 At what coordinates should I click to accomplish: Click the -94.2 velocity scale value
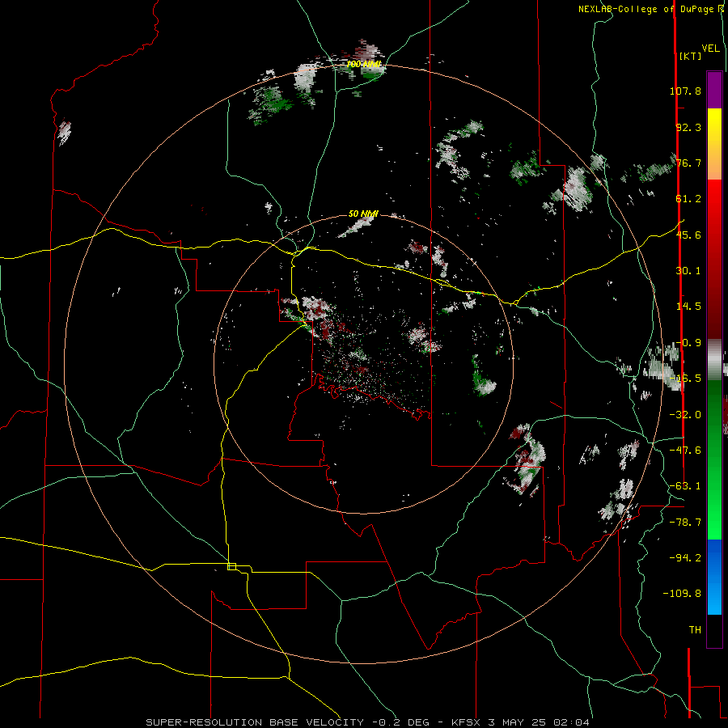[x=685, y=558]
